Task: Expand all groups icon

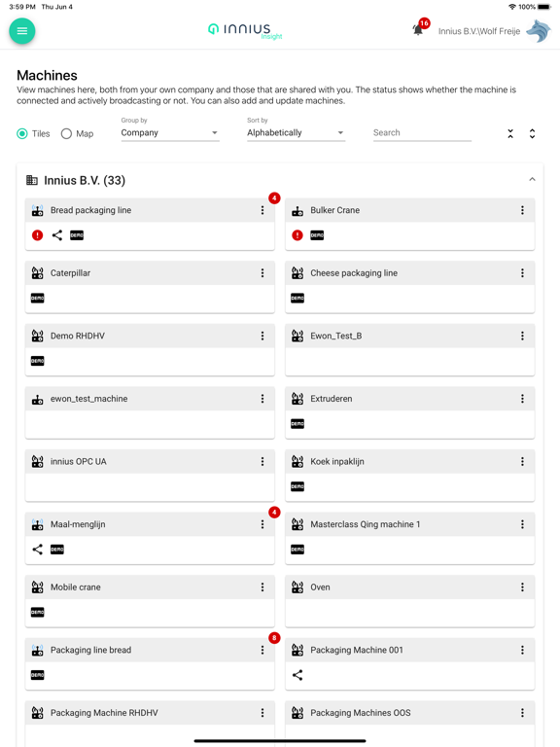Action: coord(533,134)
